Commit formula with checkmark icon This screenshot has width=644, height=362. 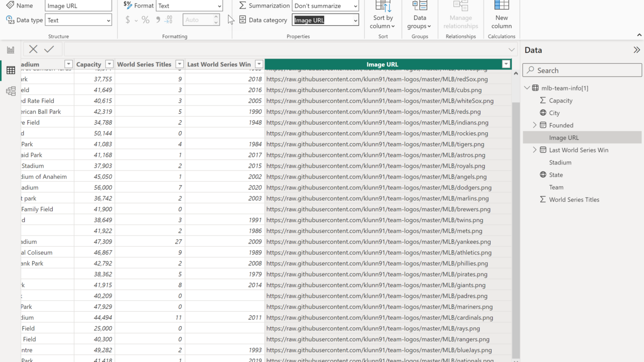click(x=49, y=49)
